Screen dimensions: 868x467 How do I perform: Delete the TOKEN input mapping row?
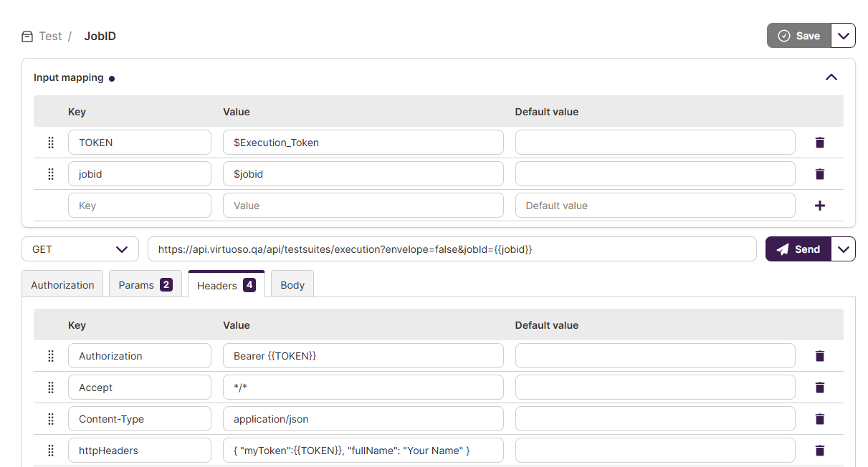pyautogui.click(x=820, y=143)
